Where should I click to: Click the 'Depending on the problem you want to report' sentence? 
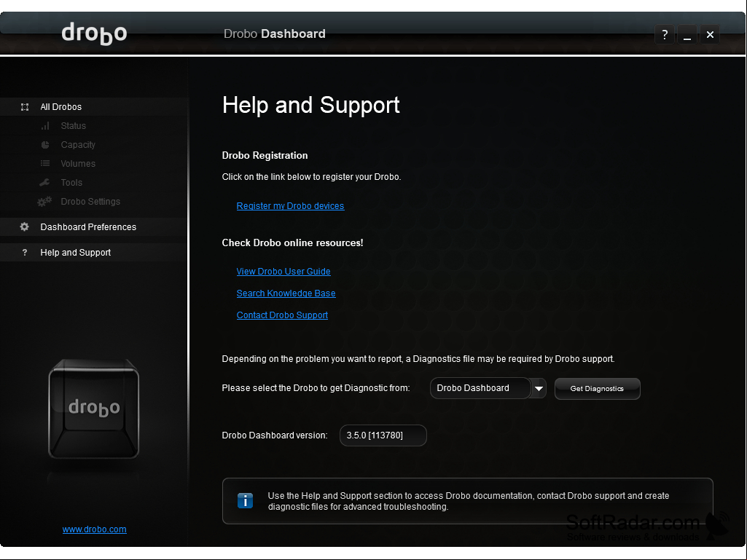tap(418, 358)
